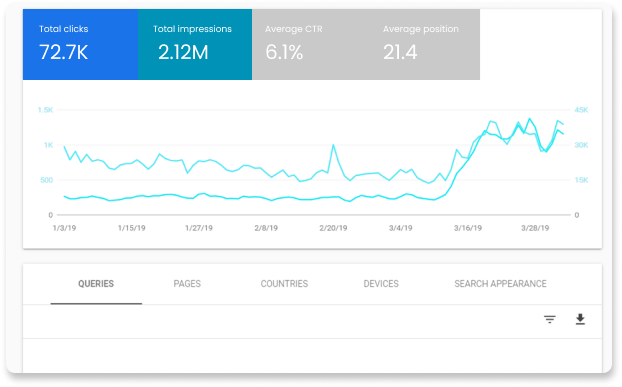Viewport: 622px width, 387px height.
Task: Click the 1/3/19 date label
Action: 64,228
